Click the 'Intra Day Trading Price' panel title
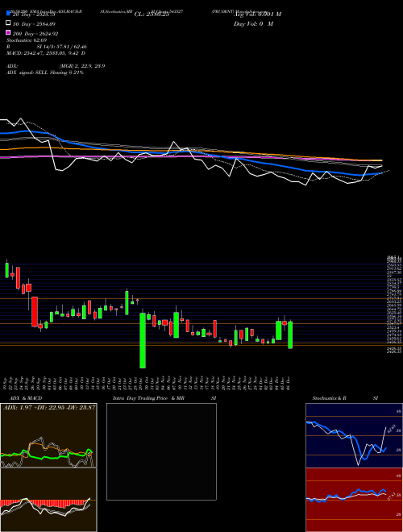This screenshot has width=403, height=532. click(x=148, y=398)
